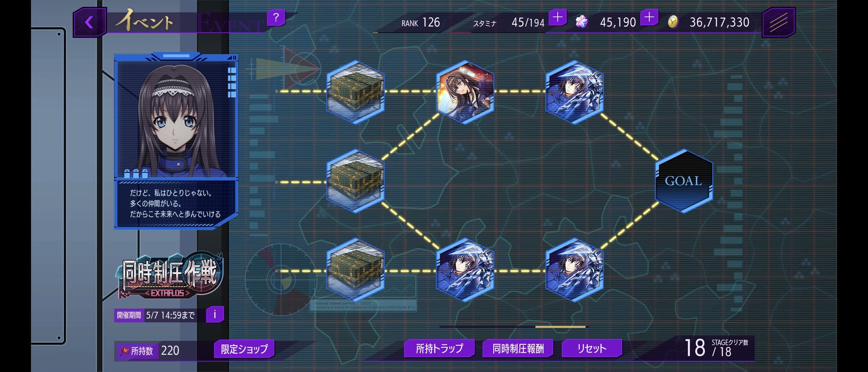Open the question mark help icon
Image resolution: width=868 pixels, height=372 pixels.
coord(276,18)
